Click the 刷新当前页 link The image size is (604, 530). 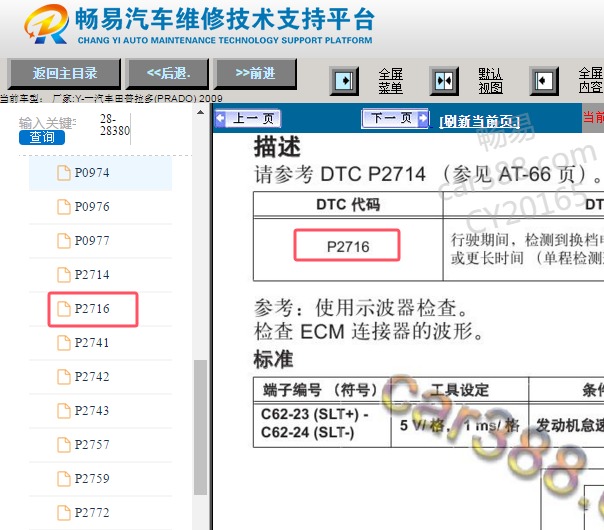pos(479,122)
